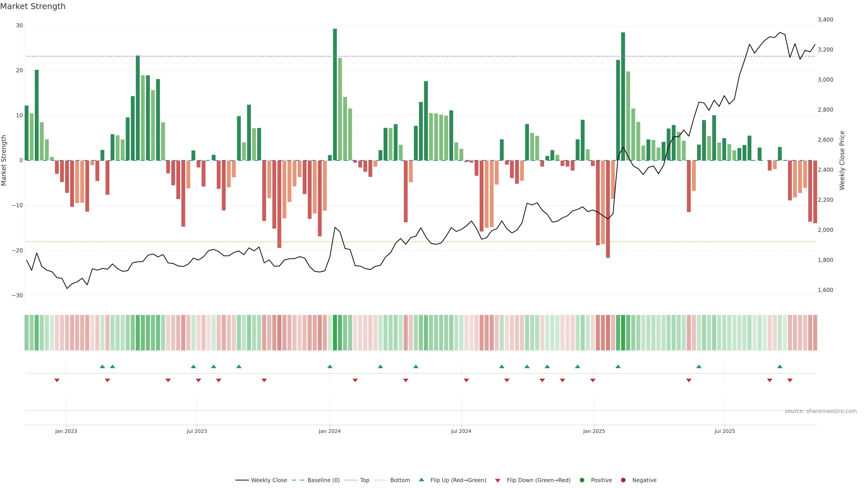This screenshot has height=488, width=868.
Task: Click Negative red circle legend icon
Action: click(x=623, y=480)
